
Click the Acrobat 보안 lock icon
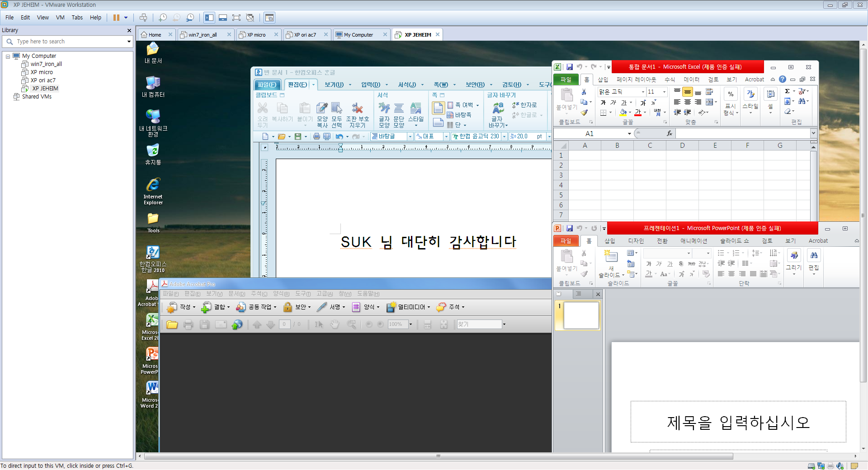(x=288, y=307)
